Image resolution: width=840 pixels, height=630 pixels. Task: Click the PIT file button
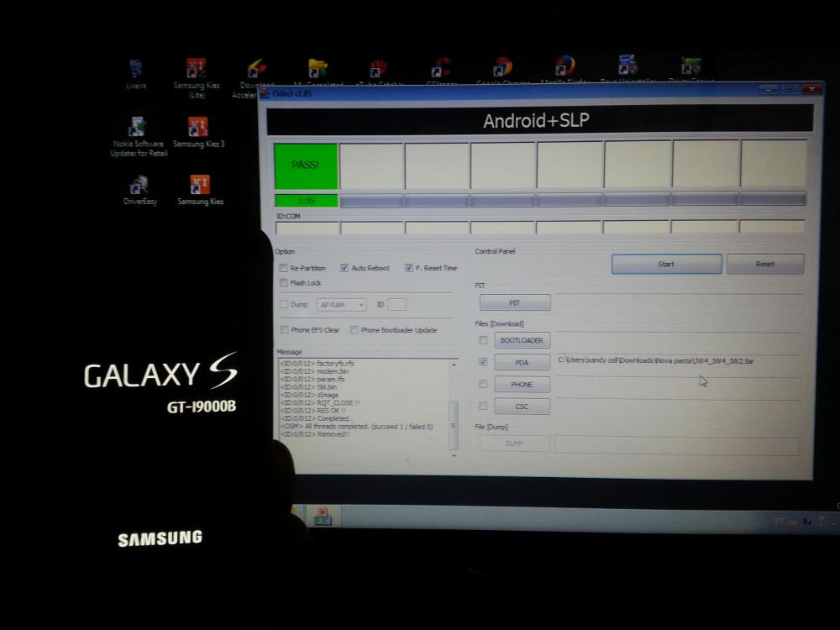pyautogui.click(x=515, y=302)
